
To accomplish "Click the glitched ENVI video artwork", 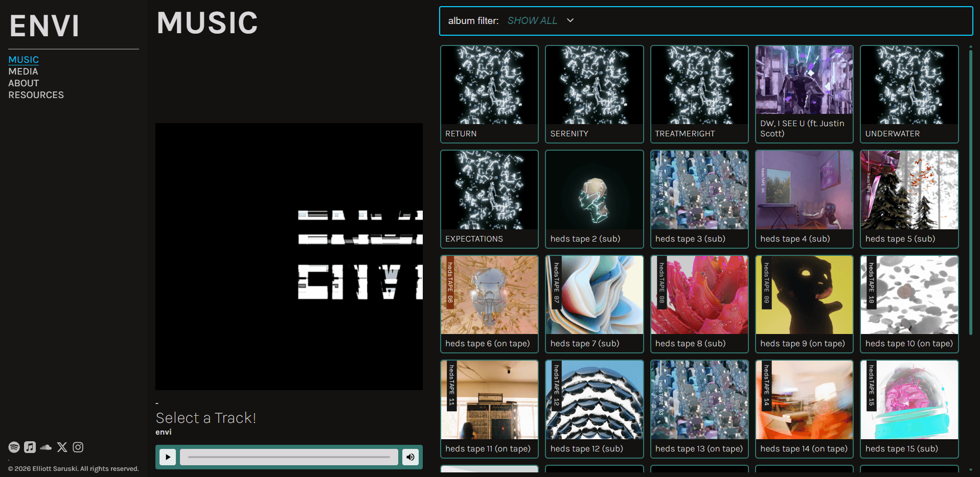I will [289, 256].
